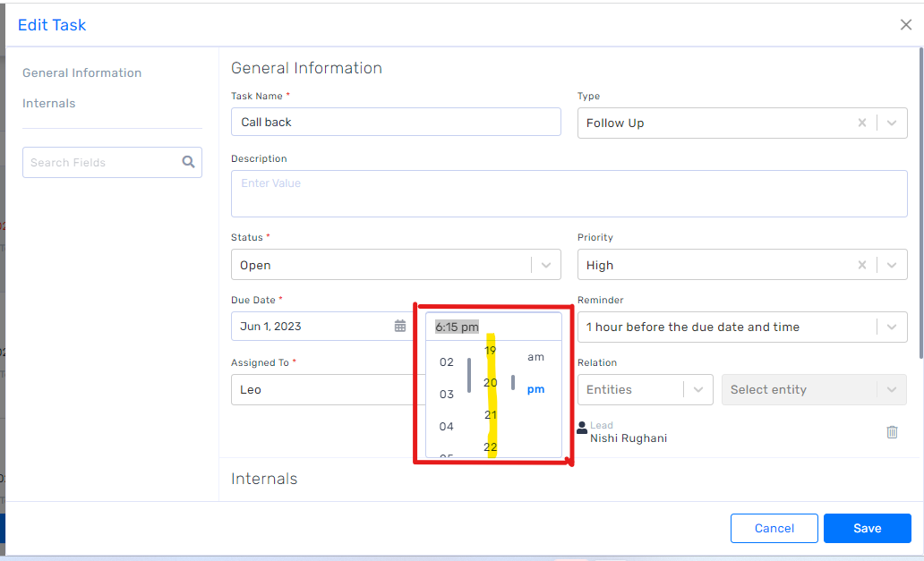The image size is (924, 561).
Task: Click the hour column scrollbar handle
Action: 469,375
